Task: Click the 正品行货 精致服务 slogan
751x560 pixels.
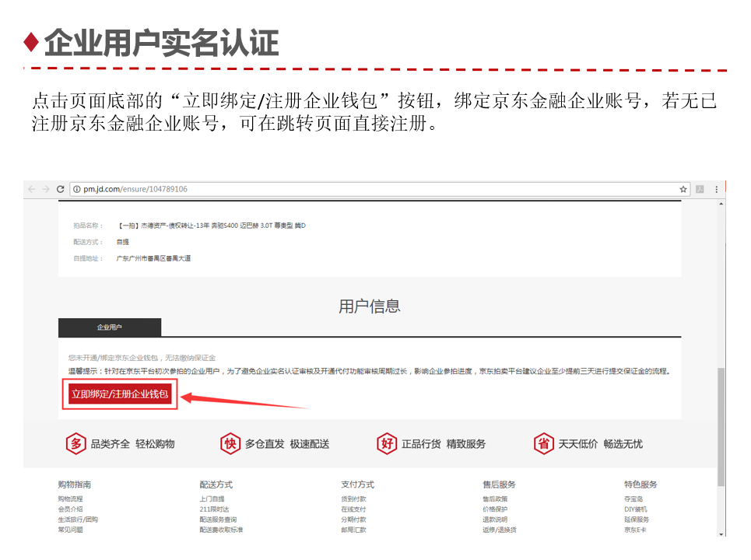Action: click(444, 444)
